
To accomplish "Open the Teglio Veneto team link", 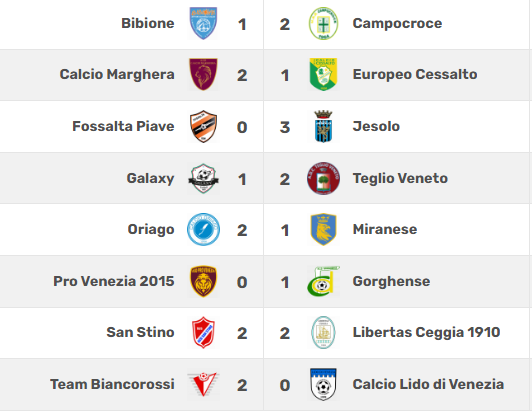I will pos(400,178).
